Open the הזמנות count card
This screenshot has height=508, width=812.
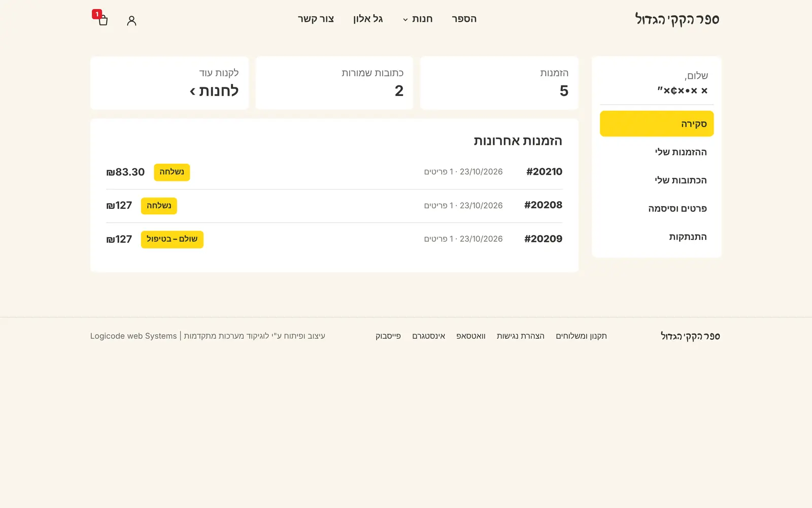tap(499, 83)
